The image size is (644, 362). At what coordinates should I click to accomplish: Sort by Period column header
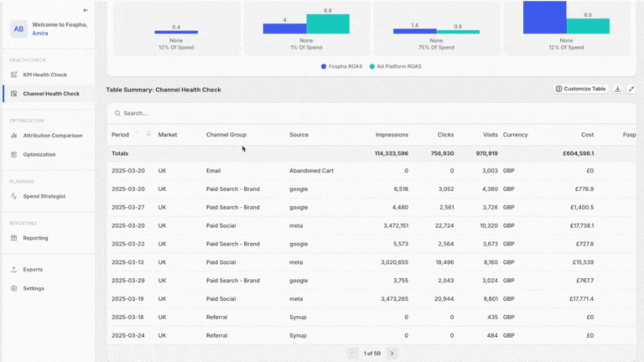pyautogui.click(x=121, y=135)
